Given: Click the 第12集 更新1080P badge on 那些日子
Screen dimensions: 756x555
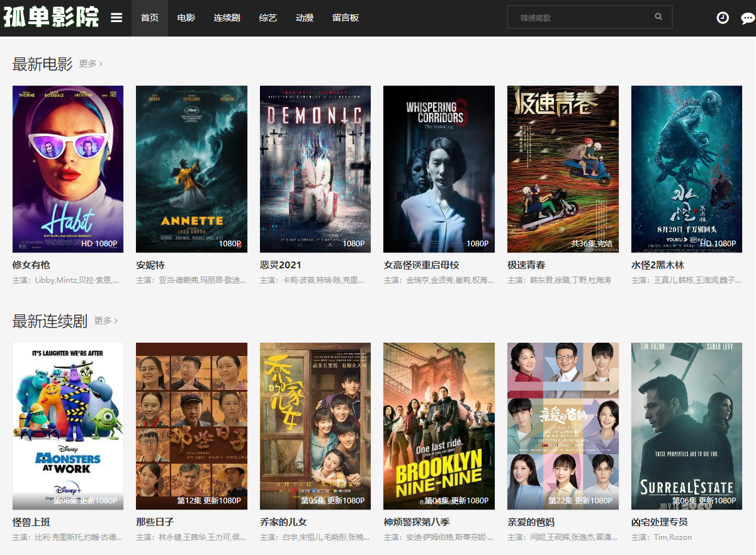Looking at the screenshot, I should coord(209,501).
